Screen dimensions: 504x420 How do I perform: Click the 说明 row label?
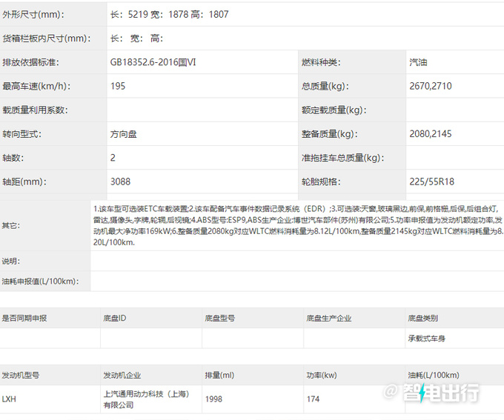pyautogui.click(x=11, y=261)
